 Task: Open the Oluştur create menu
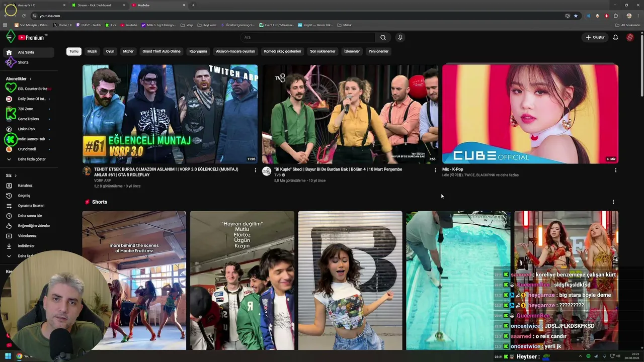click(x=595, y=37)
